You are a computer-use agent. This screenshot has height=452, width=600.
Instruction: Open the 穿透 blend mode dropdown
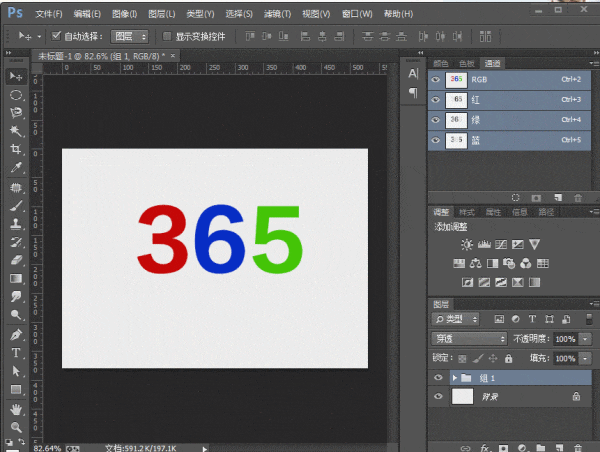(468, 339)
